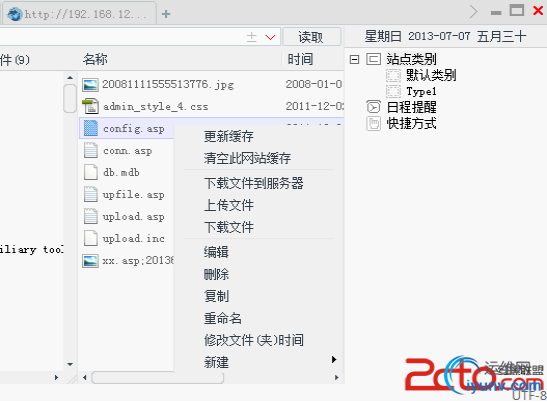Click the document icon beside upload.asp
Screen dimensions: 547x402
click(x=91, y=216)
